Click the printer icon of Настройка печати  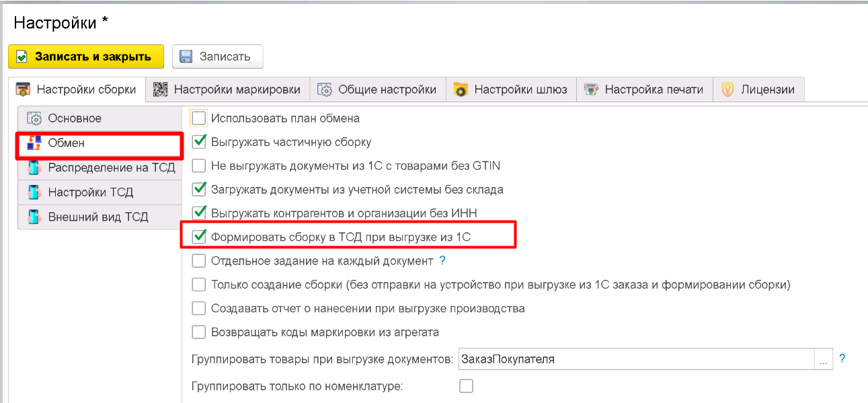[591, 89]
